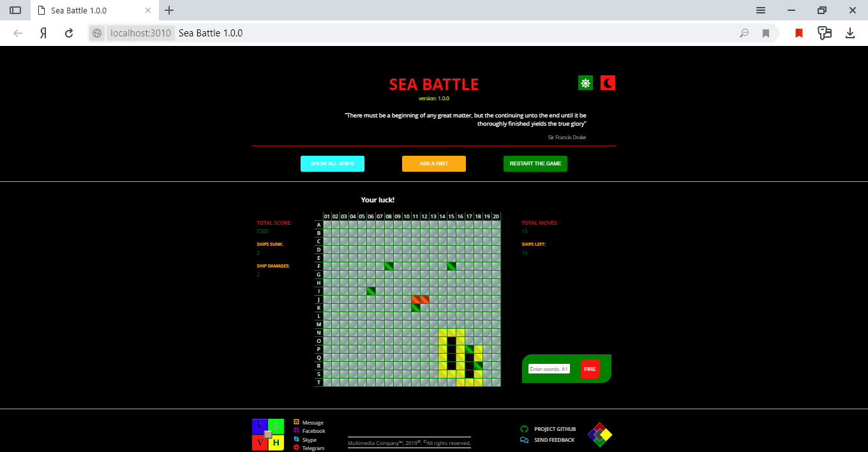Select grid cell L19
This screenshot has width=868, height=452.
click(487, 316)
